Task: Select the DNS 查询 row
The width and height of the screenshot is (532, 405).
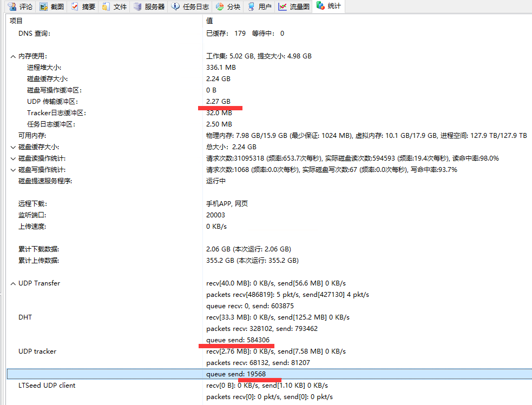Action: click(x=270, y=33)
